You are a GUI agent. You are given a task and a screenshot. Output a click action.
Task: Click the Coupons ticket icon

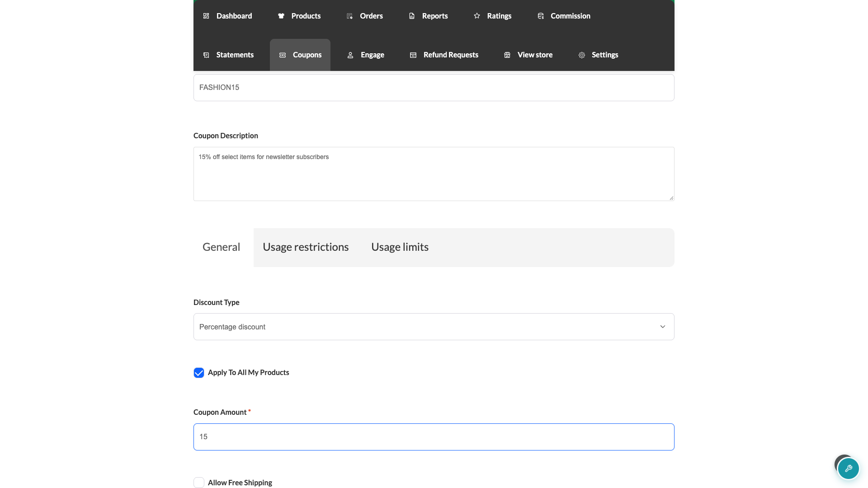click(283, 55)
